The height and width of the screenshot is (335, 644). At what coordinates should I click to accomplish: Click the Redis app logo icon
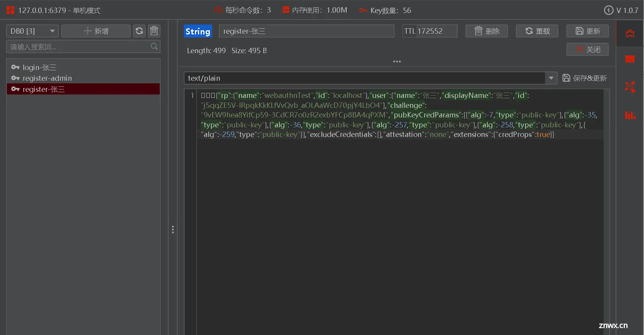click(x=10, y=10)
